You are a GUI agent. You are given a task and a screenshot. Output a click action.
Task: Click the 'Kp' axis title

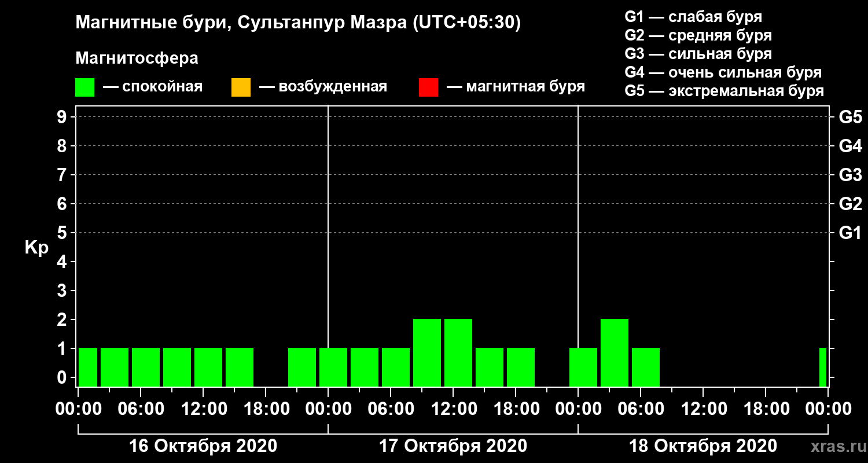pyautogui.click(x=36, y=248)
